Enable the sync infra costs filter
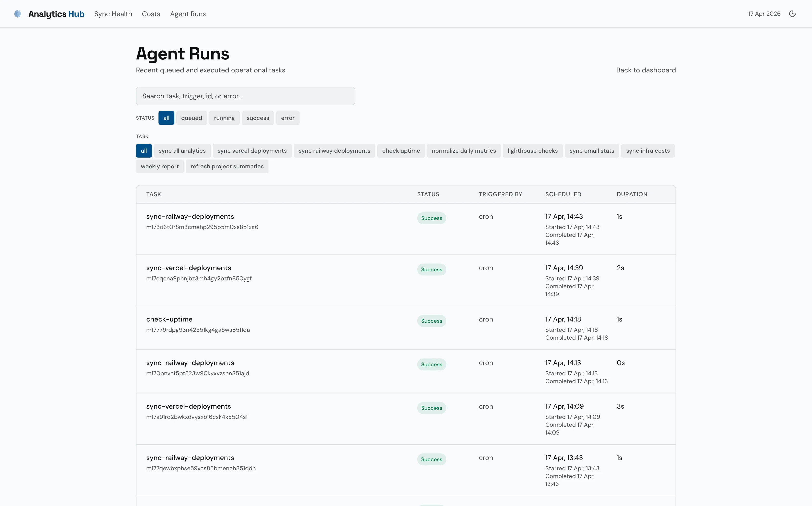The height and width of the screenshot is (506, 812). click(x=648, y=150)
